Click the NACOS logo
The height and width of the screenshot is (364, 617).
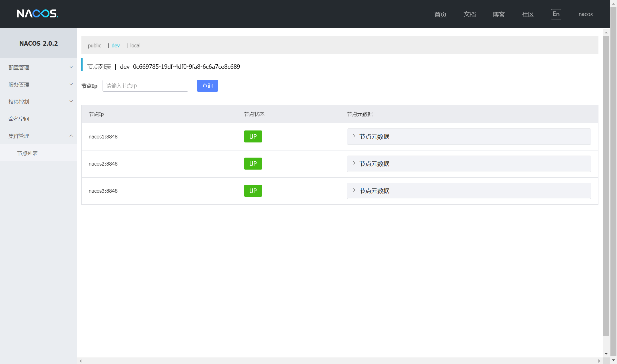pyautogui.click(x=37, y=14)
